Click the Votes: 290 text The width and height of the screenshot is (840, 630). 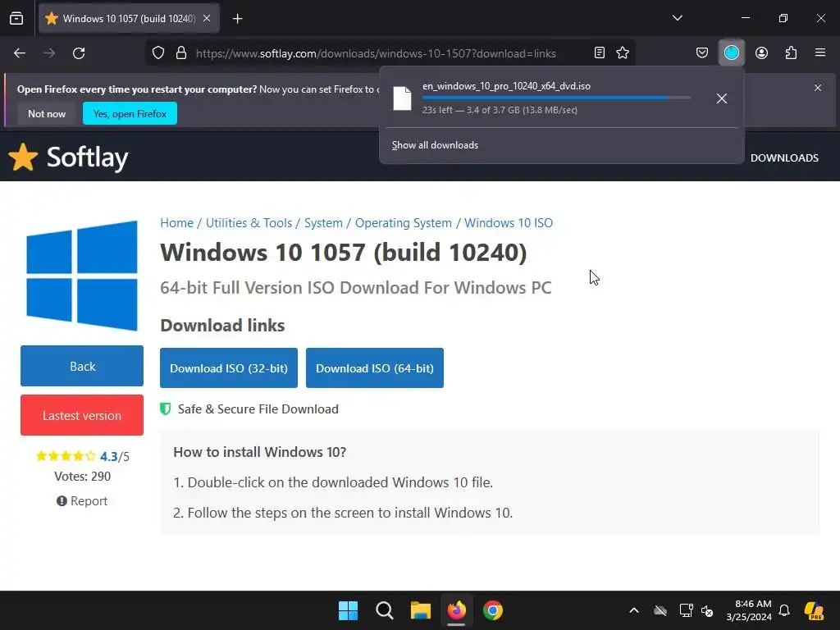[x=83, y=477]
